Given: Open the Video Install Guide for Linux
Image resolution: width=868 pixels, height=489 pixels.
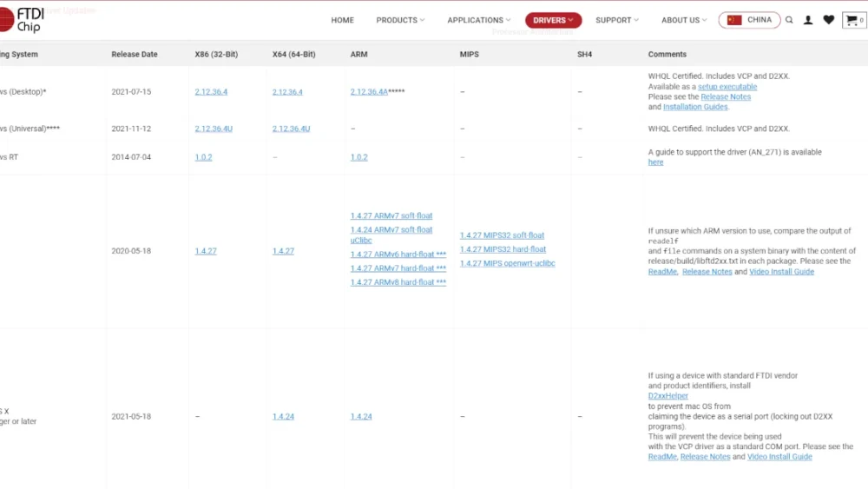Looking at the screenshot, I should pos(781,272).
